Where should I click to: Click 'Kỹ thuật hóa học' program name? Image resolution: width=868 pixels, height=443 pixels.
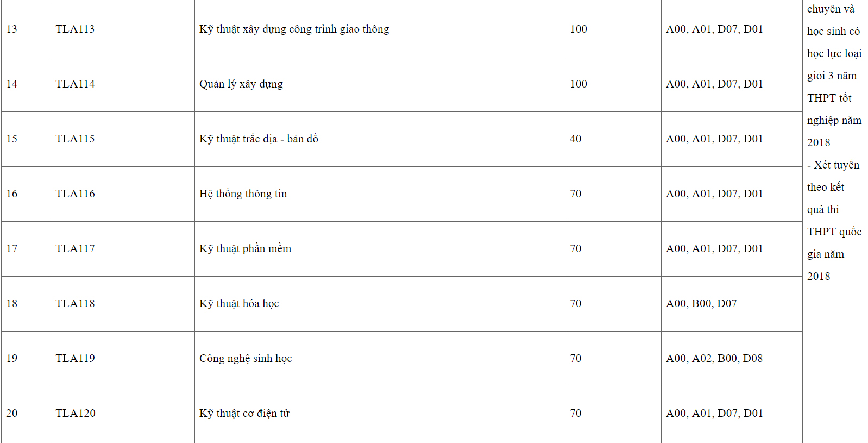(239, 304)
